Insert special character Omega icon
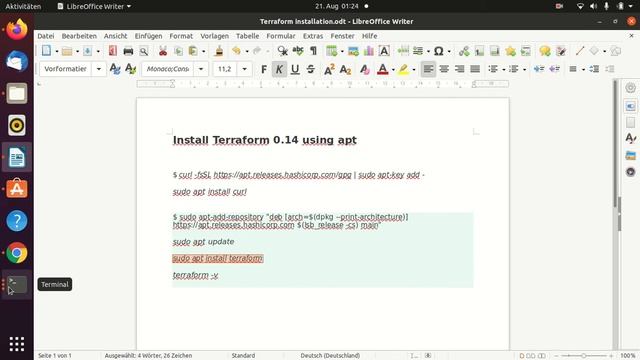This screenshot has width=640, height=360. (x=439, y=51)
